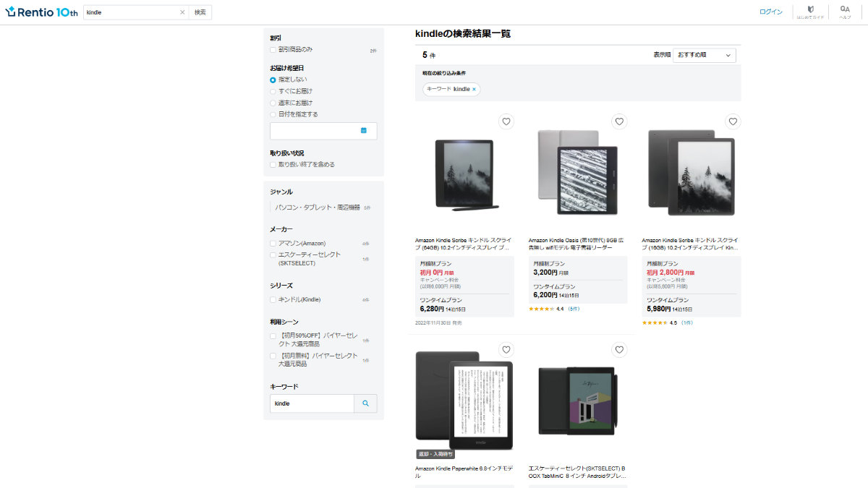The width and height of the screenshot is (868, 488).
Task: Favorite the Kindle Paperwhite with heart icon
Action: pyautogui.click(x=506, y=350)
